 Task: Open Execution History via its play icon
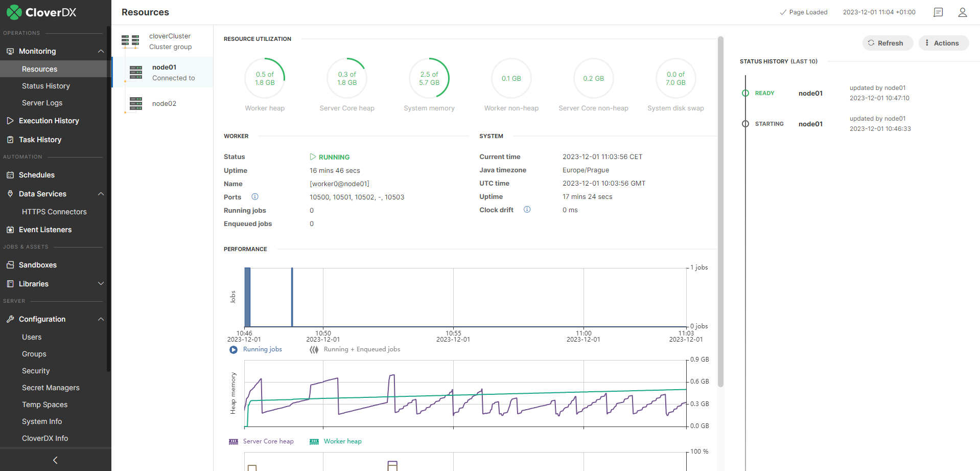point(10,121)
